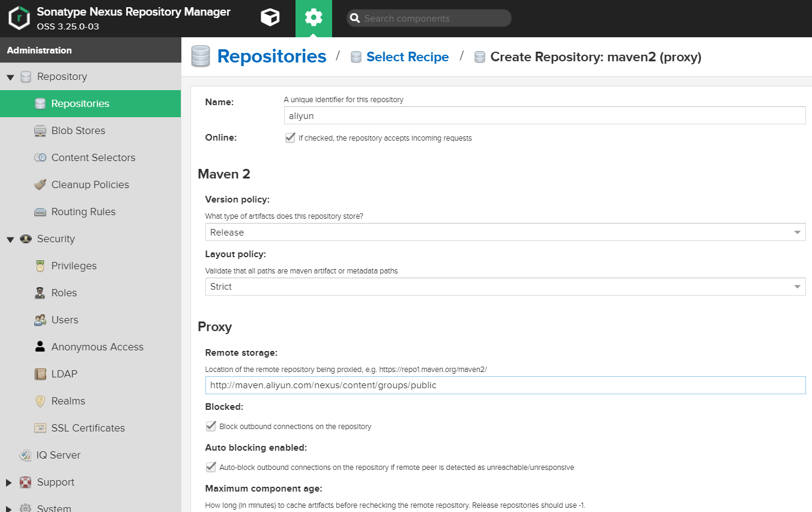Click the Security icon in sidebar

tap(26, 239)
